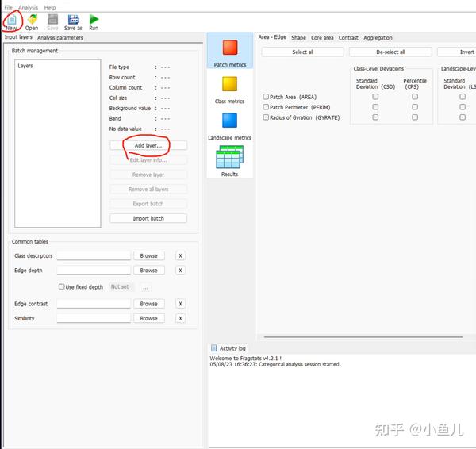The image size is (476, 449).
Task: Clear the Similarity path with X
Action: (x=180, y=318)
